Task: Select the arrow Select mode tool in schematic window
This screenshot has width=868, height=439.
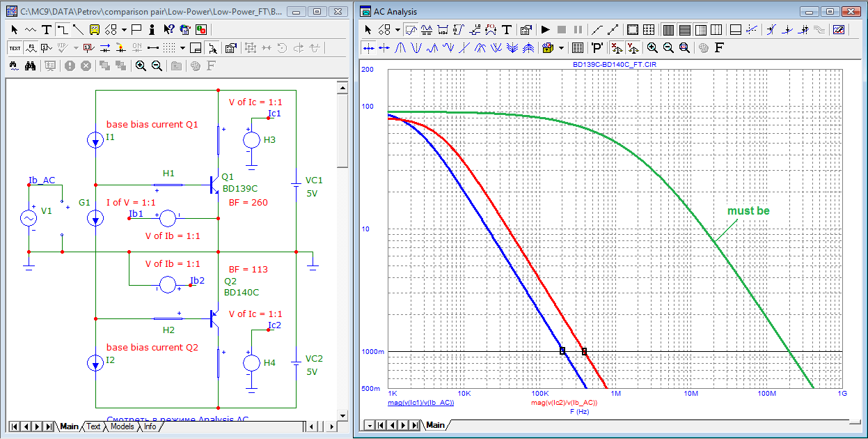Action: point(15,29)
